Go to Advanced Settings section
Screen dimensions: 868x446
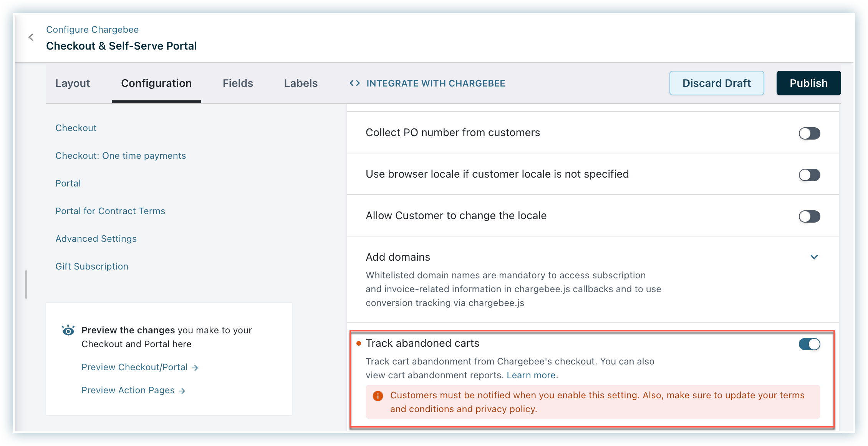coord(96,239)
